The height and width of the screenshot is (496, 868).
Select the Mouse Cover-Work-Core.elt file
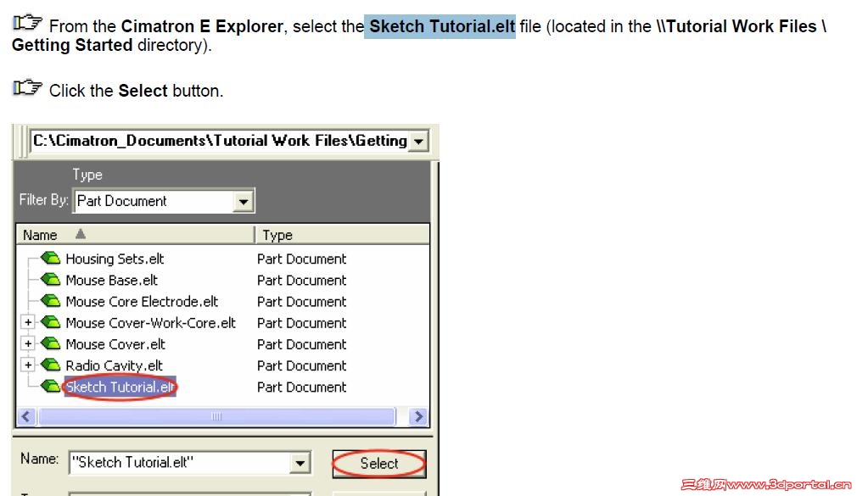pyautogui.click(x=150, y=323)
